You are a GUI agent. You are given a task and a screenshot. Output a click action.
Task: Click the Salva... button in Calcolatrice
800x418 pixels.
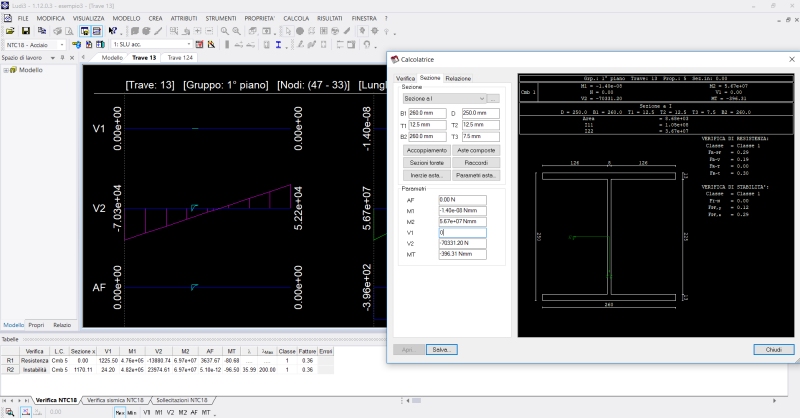coord(441,349)
